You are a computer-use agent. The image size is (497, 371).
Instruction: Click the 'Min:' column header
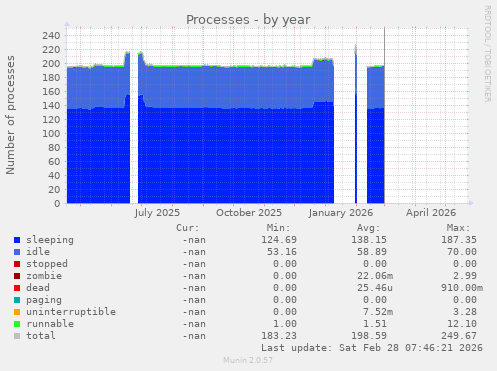[x=278, y=228]
